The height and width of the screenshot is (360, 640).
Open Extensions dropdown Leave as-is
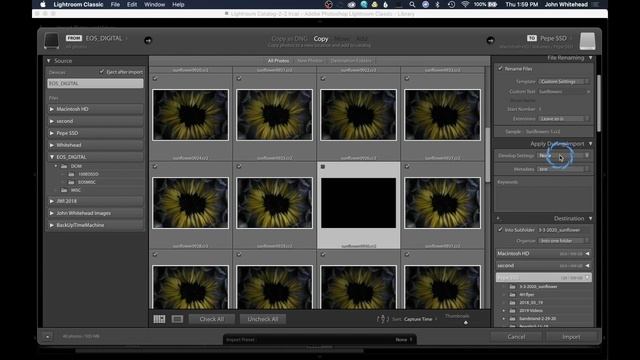click(564, 118)
